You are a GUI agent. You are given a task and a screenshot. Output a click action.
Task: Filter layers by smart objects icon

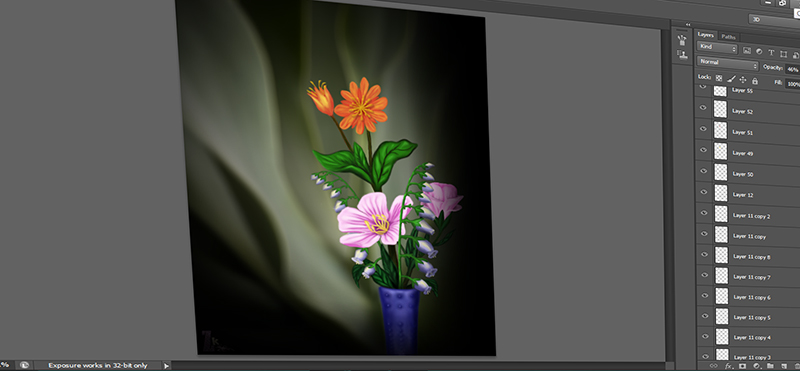point(795,55)
